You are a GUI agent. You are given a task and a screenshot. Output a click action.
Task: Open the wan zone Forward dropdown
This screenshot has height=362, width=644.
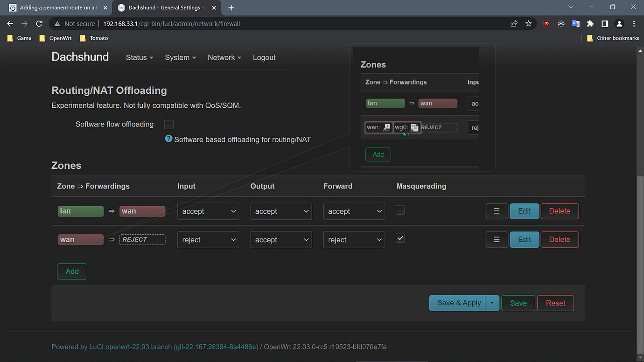click(x=354, y=239)
